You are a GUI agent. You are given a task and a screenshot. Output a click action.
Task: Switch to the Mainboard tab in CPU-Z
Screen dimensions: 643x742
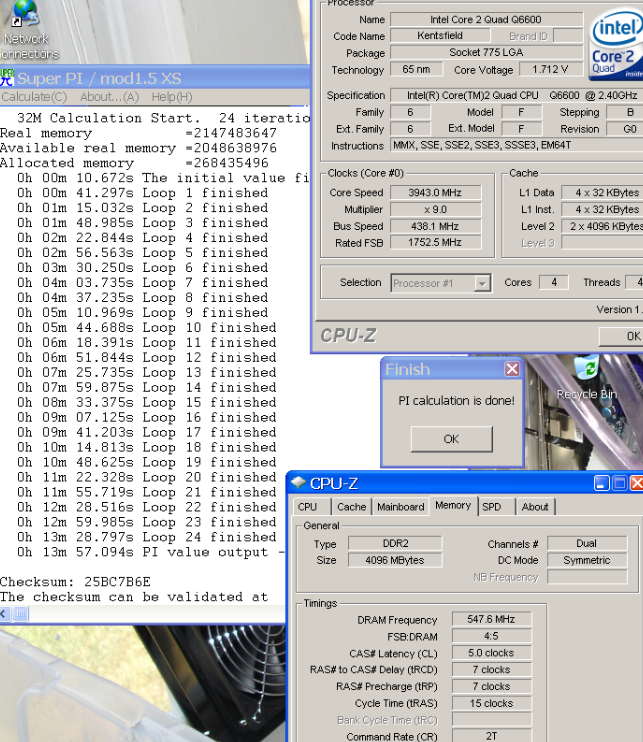pyautogui.click(x=400, y=507)
